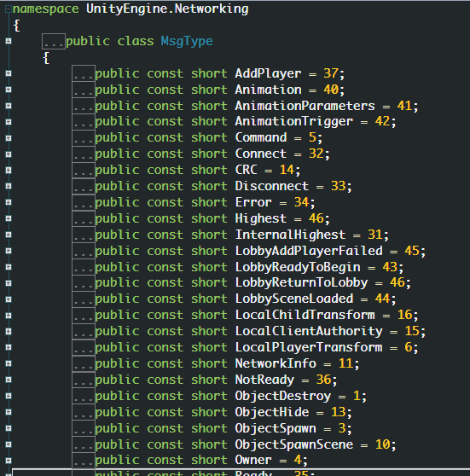This screenshot has width=470, height=476.
Task: Expand gutter plus on LobbyReadyToBegin line
Action: (9, 267)
